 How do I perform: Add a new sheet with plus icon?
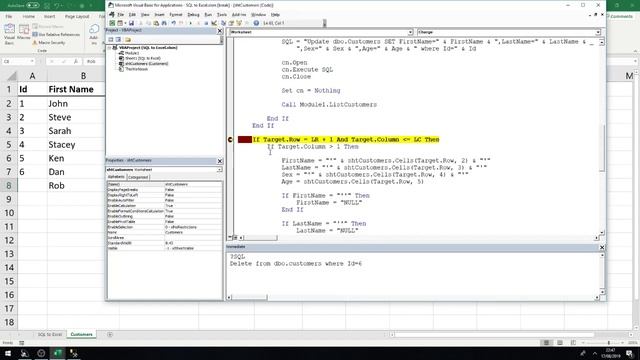pos(110,335)
